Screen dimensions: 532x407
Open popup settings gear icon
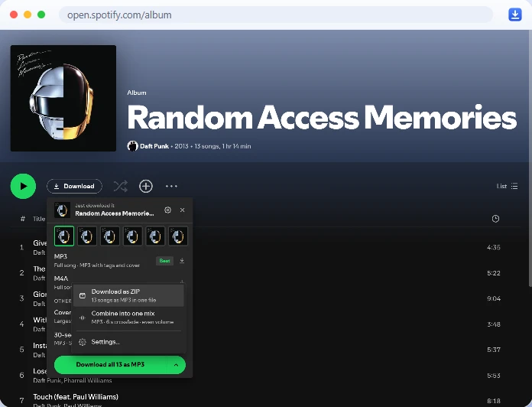[167, 210]
